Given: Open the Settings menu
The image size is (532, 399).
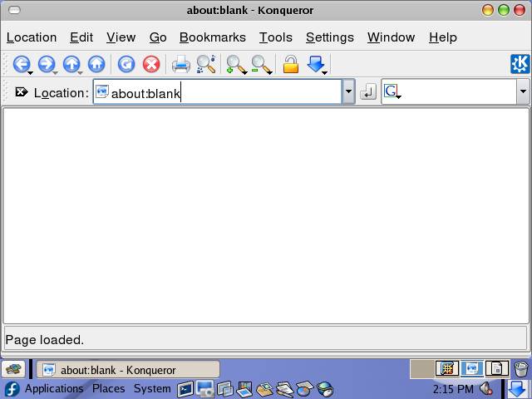Looking at the screenshot, I should [329, 37].
